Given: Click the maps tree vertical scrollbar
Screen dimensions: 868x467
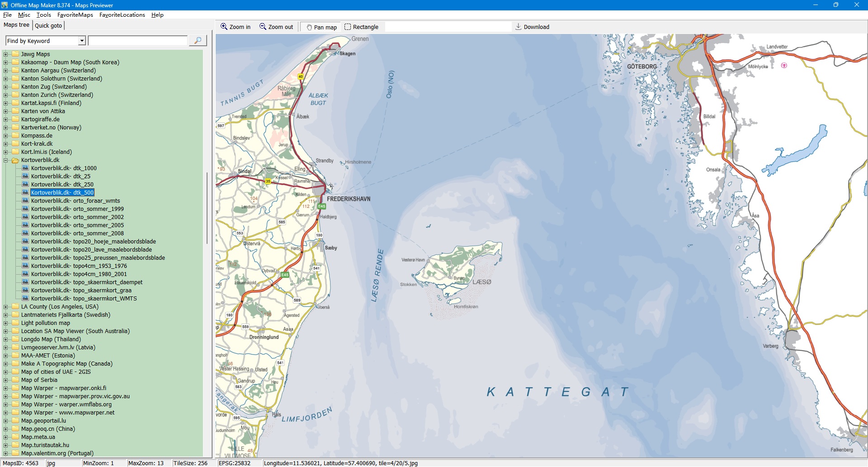Looking at the screenshot, I should 207,208.
